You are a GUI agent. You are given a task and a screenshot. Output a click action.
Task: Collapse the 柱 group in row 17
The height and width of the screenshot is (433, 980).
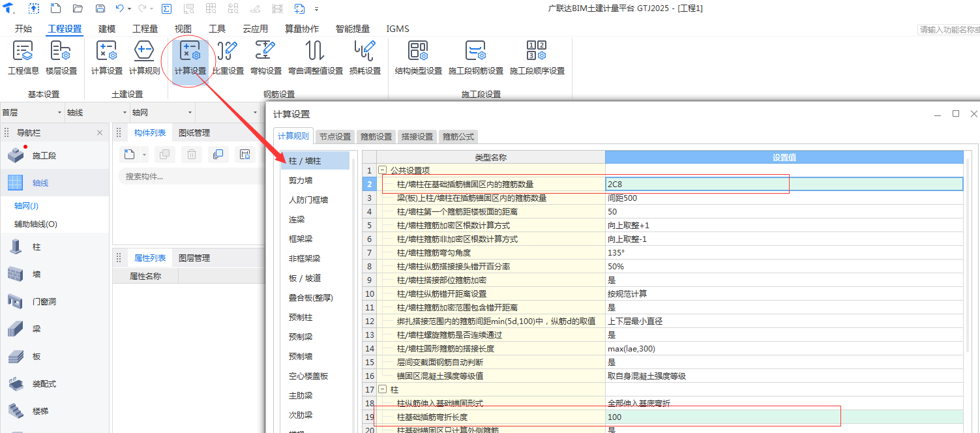382,389
